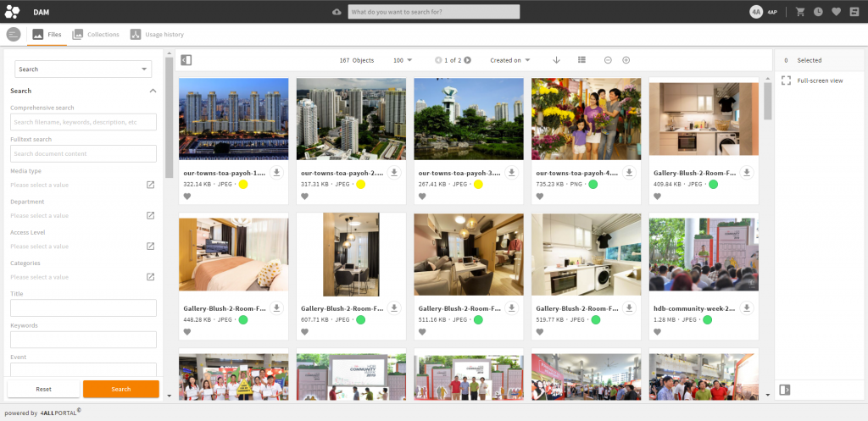Increase thumbnail size with plus icon
Screen dimensions: 868x421
point(626,60)
